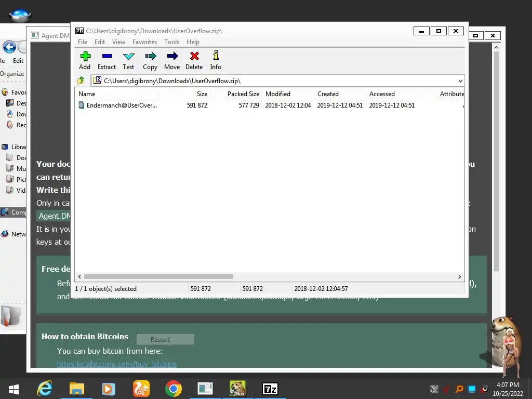Click the red Delete icon

[x=194, y=61]
